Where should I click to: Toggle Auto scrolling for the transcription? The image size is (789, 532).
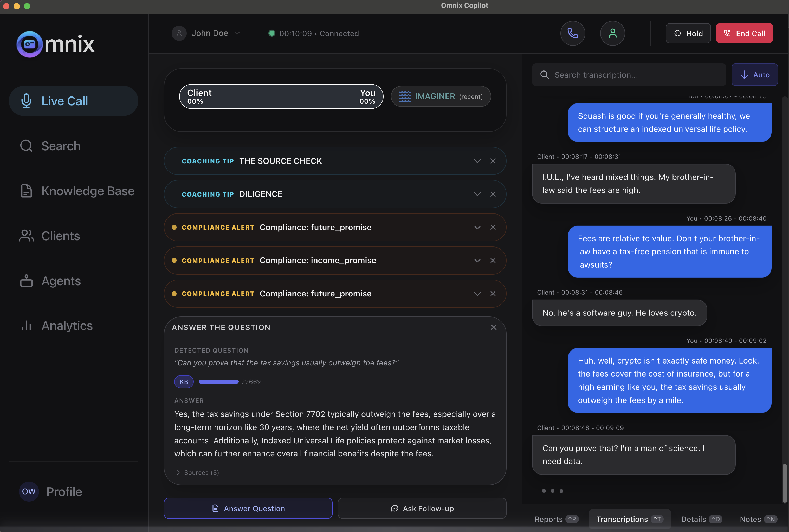pos(754,74)
